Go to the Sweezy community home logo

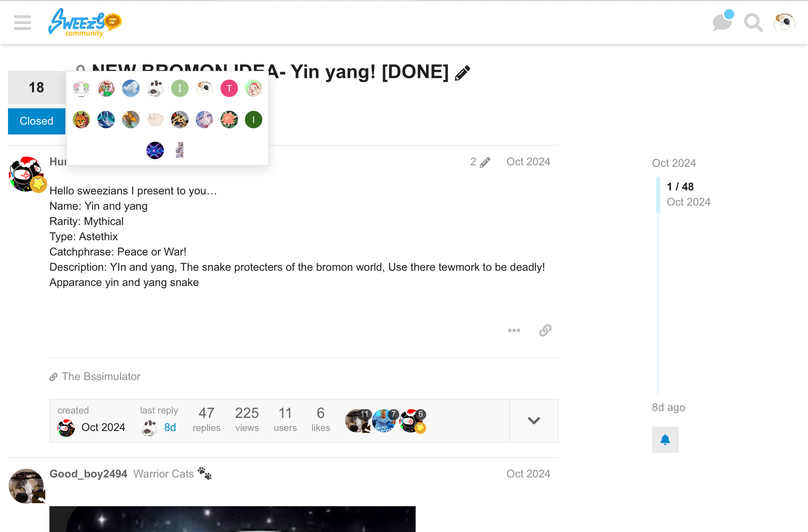85,23
